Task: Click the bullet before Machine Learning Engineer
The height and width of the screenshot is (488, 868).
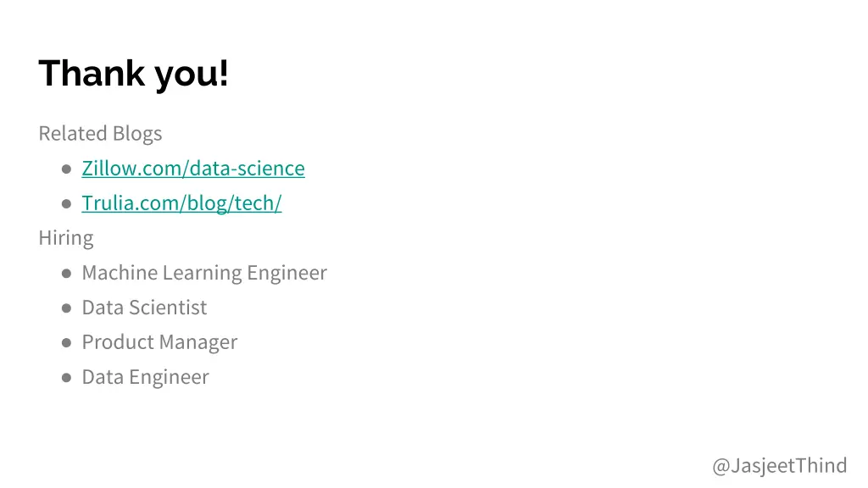Action: (66, 273)
